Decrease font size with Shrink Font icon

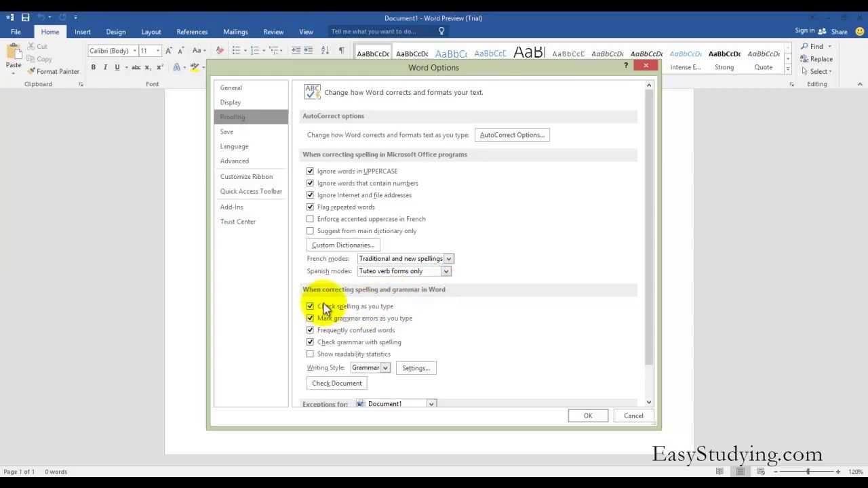[180, 51]
